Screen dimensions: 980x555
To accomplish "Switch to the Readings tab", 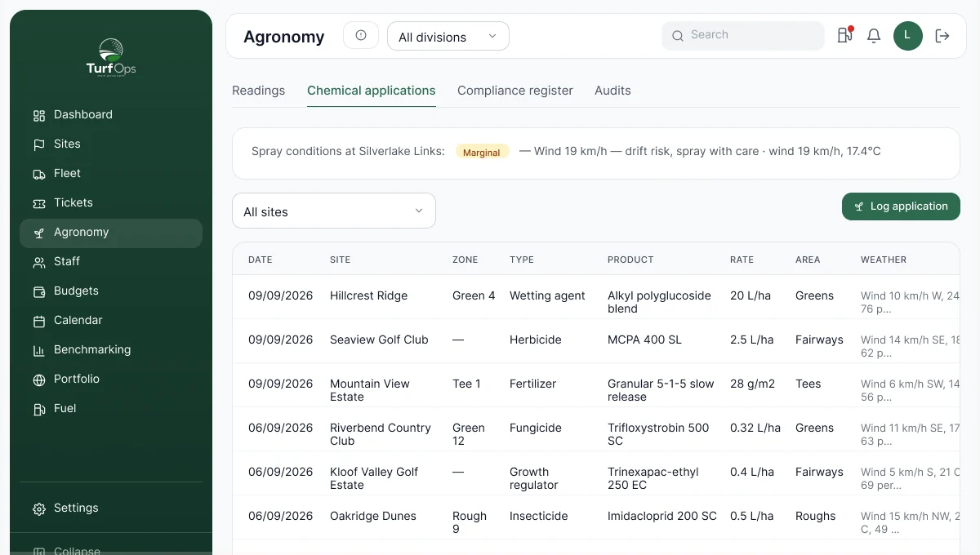I will [x=259, y=91].
